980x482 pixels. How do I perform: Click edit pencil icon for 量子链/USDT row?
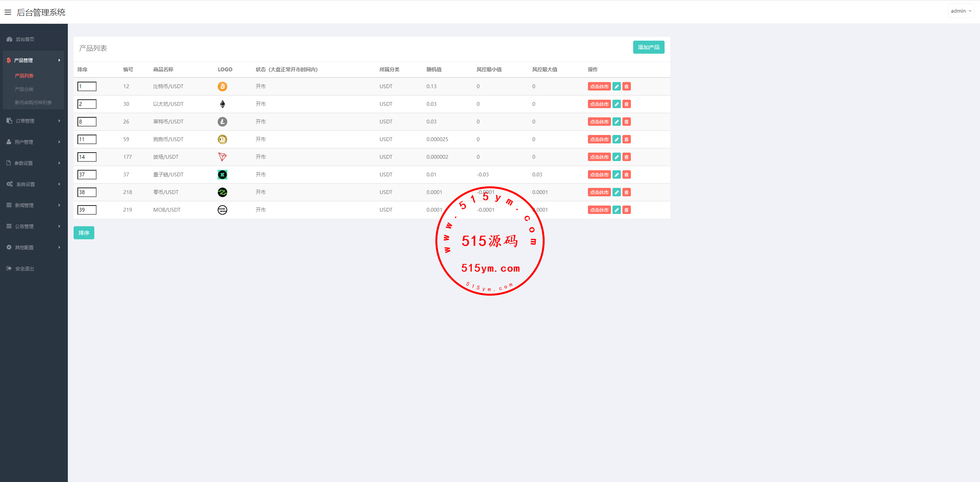(x=616, y=174)
